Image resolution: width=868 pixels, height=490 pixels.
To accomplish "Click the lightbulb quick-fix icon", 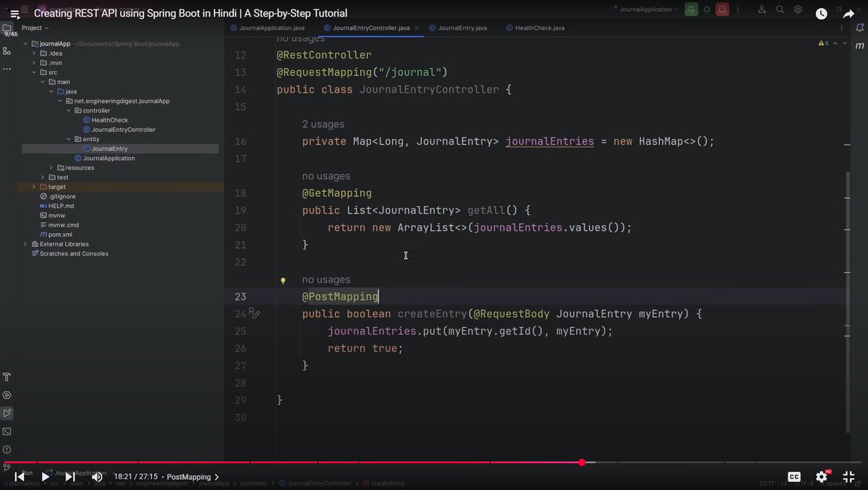I will 284,280.
